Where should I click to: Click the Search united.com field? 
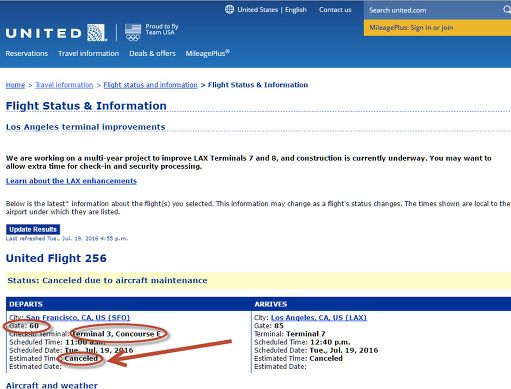pyautogui.click(x=433, y=10)
